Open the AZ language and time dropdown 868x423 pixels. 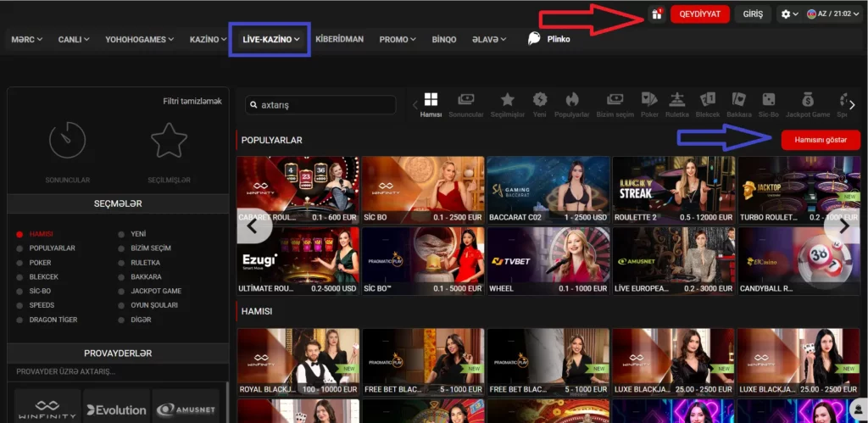pos(833,14)
